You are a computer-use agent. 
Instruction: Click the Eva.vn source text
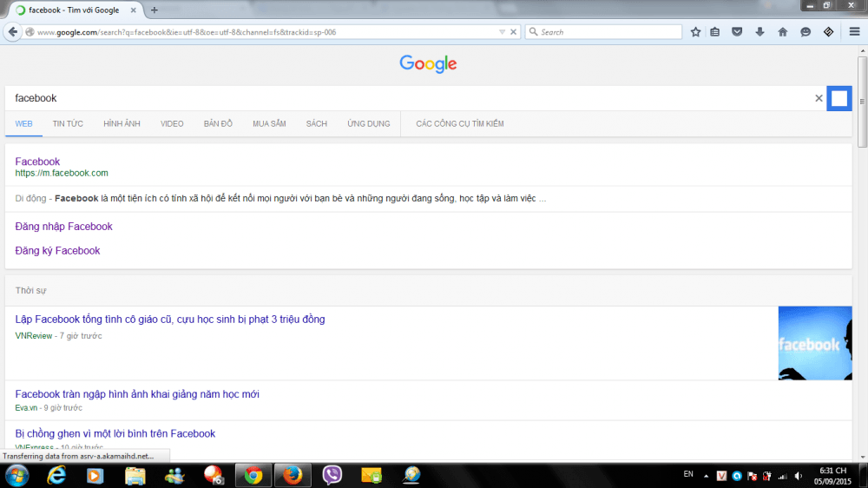(x=26, y=408)
